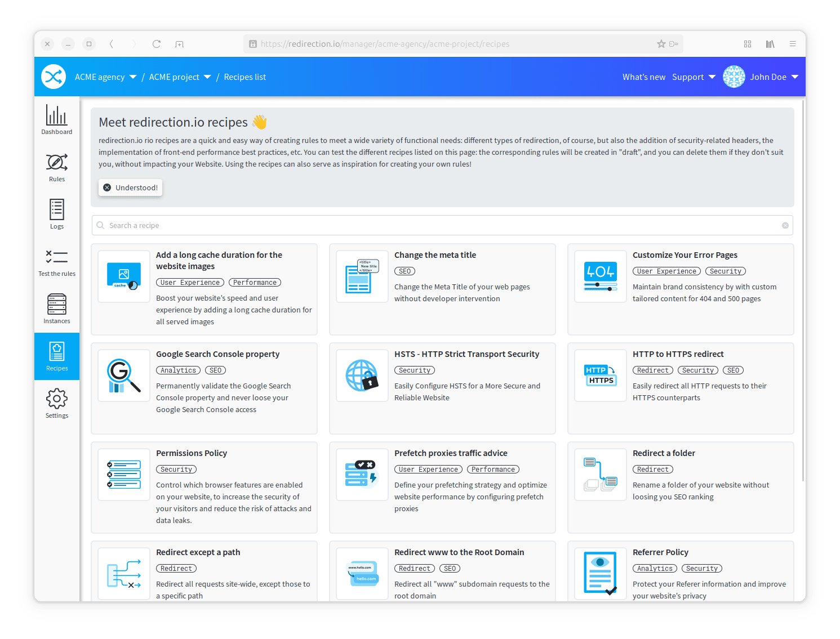Click the 404 error pages icon
The width and height of the screenshot is (840, 639).
point(601,276)
